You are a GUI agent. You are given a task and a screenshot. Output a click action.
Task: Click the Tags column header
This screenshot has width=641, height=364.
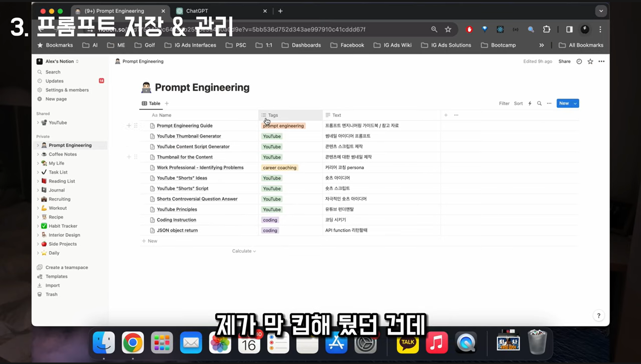click(290, 115)
